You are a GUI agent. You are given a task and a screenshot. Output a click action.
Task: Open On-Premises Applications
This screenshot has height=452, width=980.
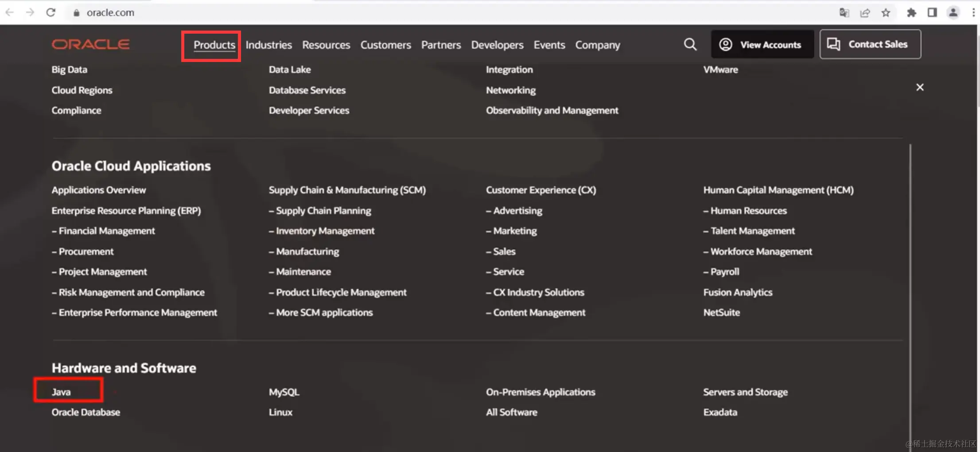541,392
